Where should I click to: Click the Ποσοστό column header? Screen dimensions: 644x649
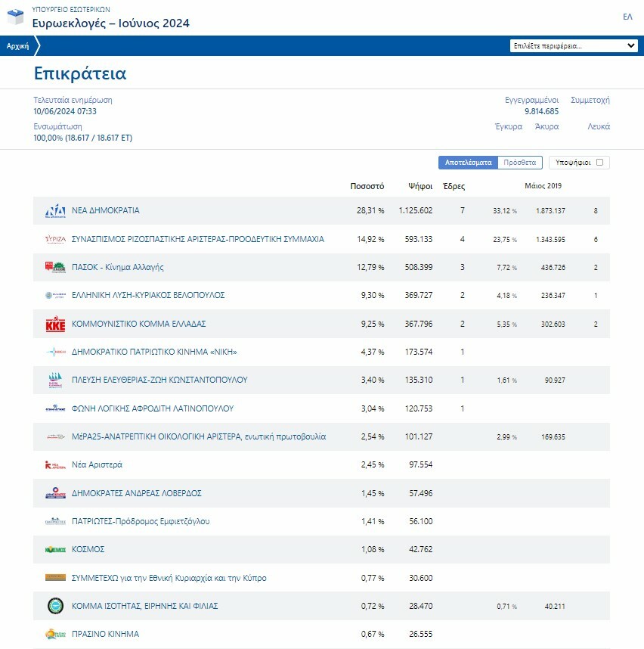pos(367,186)
